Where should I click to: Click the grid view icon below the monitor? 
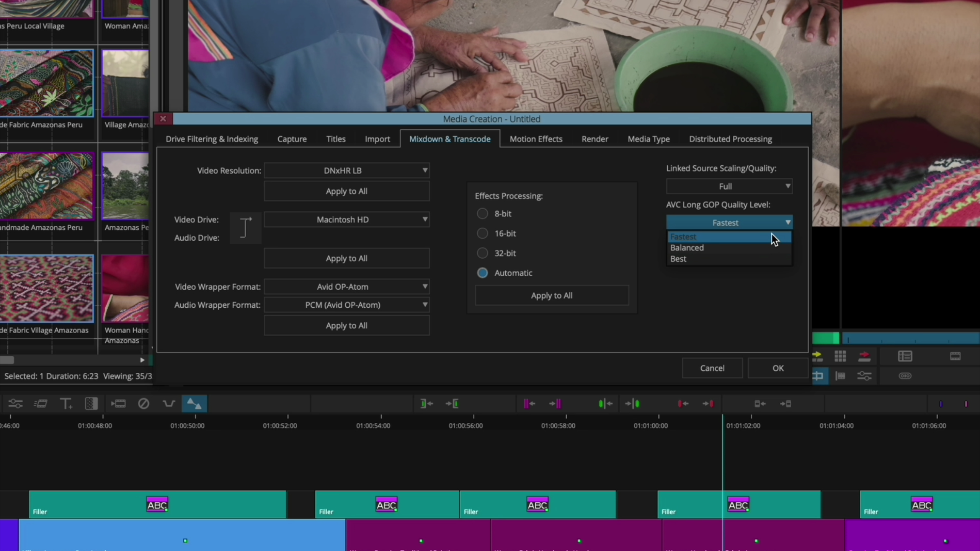point(840,356)
